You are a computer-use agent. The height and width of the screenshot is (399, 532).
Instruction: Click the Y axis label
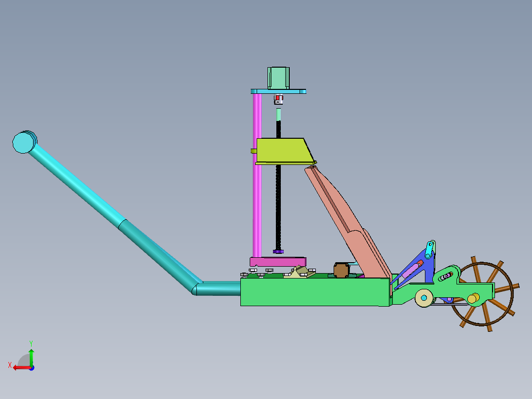(x=31, y=344)
